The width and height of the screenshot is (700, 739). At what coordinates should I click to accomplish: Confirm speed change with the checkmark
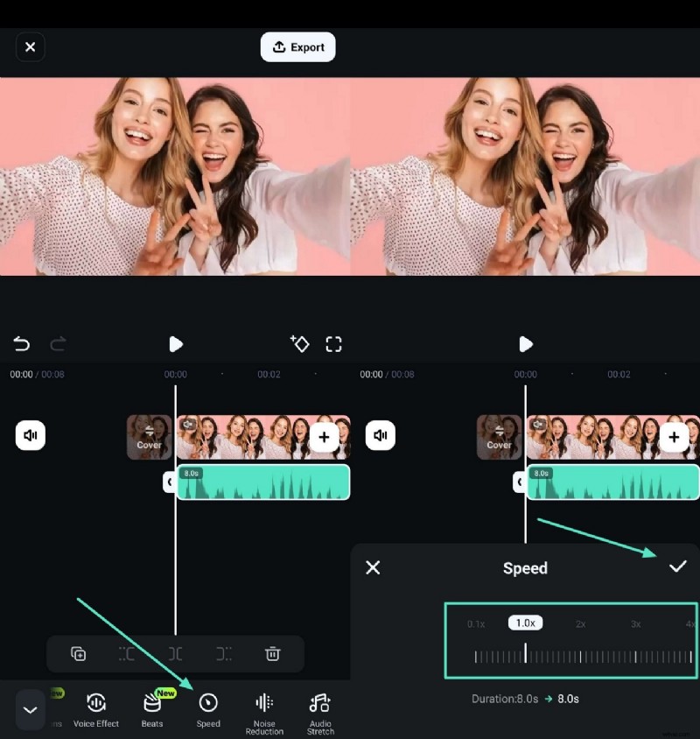click(678, 567)
